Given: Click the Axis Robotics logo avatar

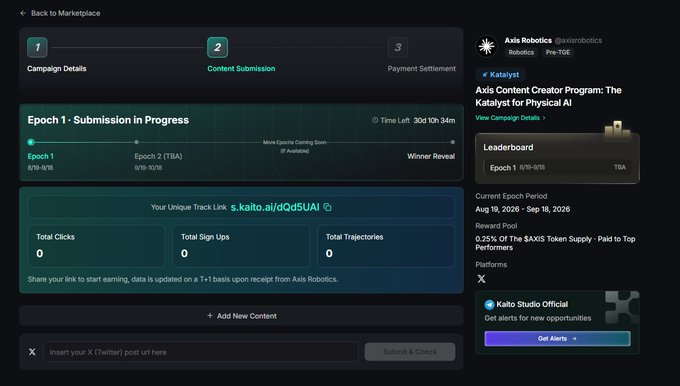Looking at the screenshot, I should point(486,46).
